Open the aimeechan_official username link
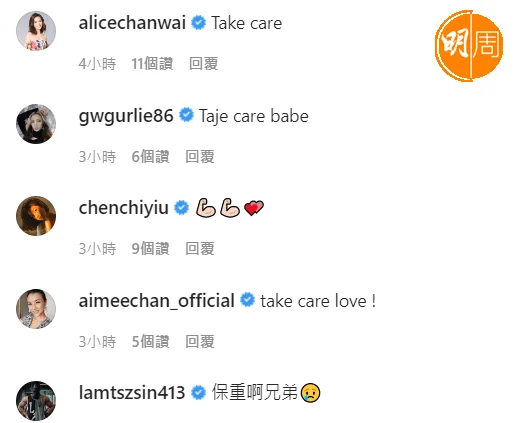Image resolution: width=514 pixels, height=423 pixels. (157, 300)
